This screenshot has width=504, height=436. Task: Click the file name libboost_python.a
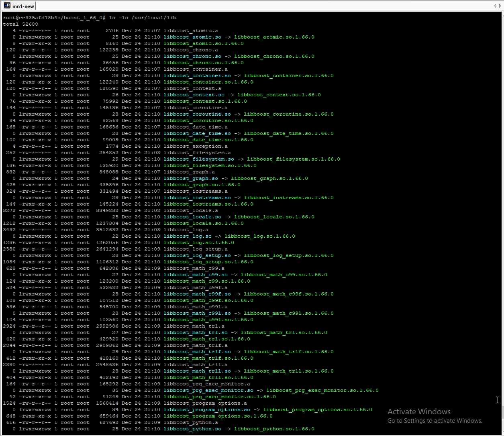coord(191,422)
